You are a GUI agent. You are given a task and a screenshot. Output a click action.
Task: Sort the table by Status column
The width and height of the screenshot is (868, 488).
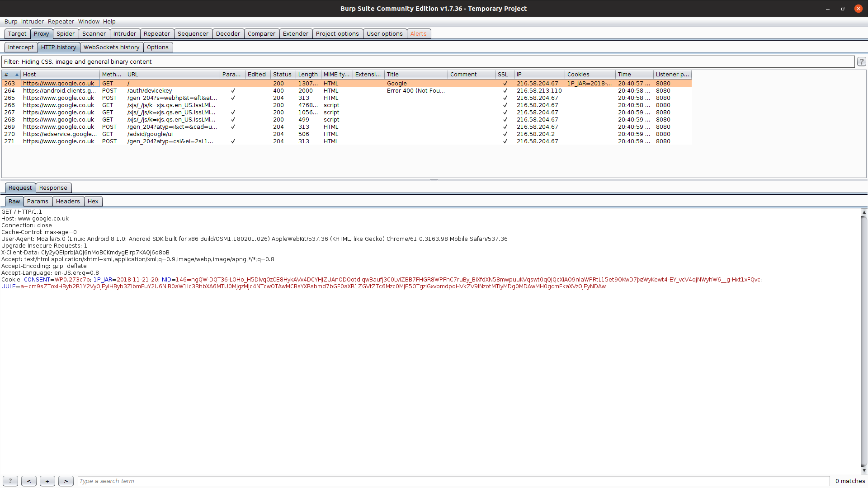click(282, 75)
